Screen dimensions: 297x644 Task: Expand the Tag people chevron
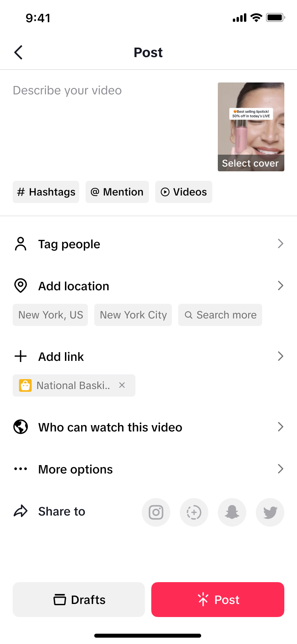coord(280,243)
